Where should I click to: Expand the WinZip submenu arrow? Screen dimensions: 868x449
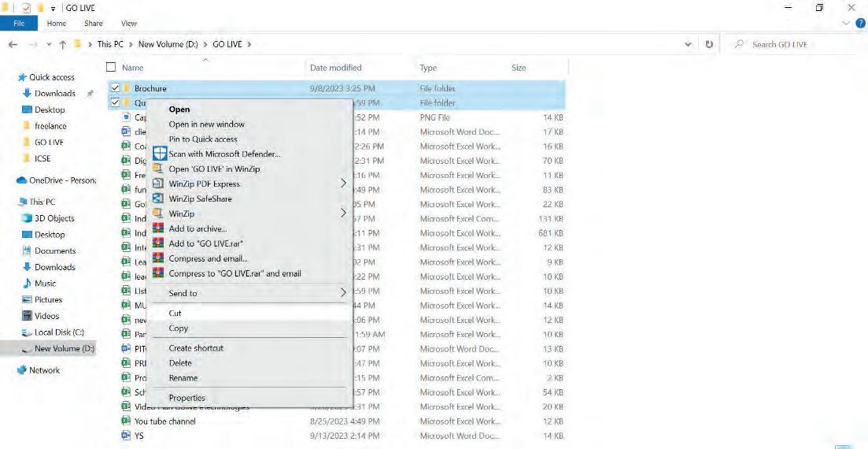[x=343, y=213]
